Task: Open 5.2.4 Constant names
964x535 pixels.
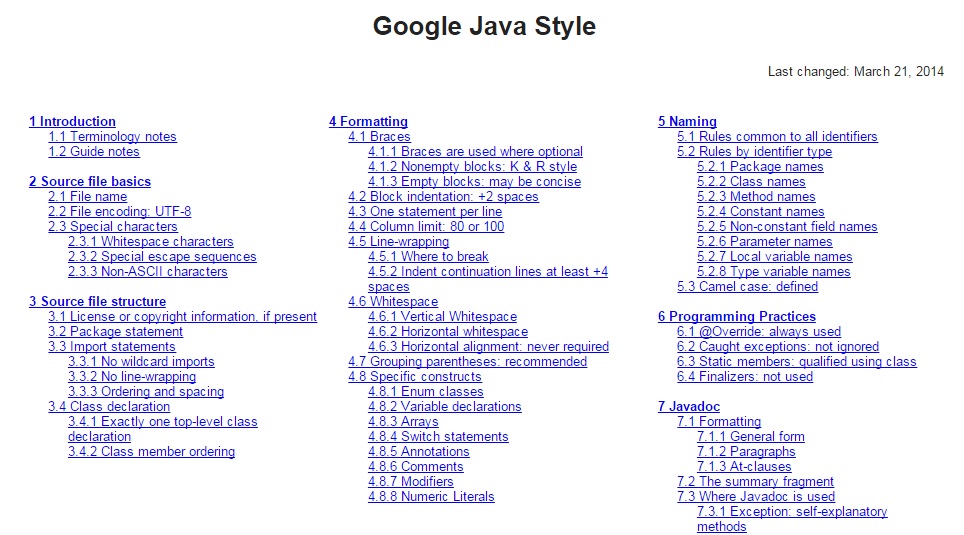Action: pos(761,212)
